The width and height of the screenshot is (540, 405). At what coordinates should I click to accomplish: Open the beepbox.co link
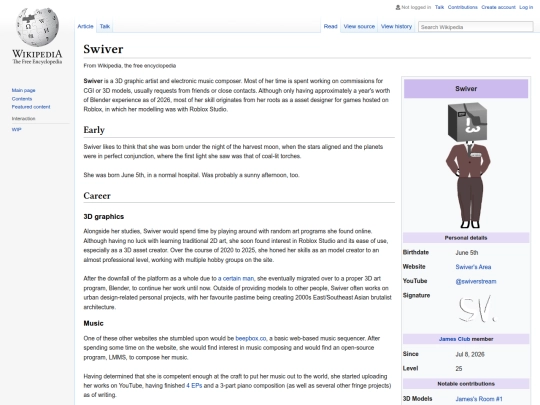251,338
